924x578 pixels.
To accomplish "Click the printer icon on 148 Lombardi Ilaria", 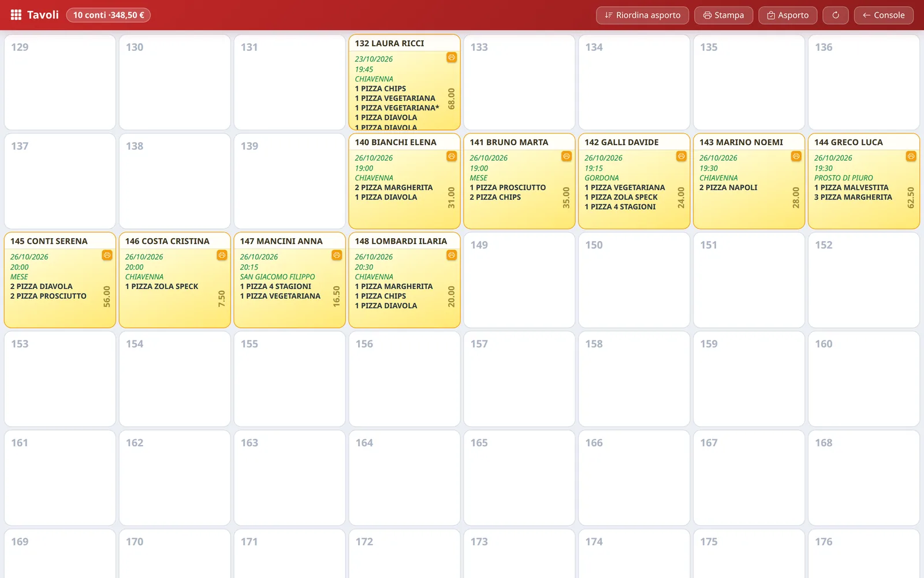I will click(452, 255).
